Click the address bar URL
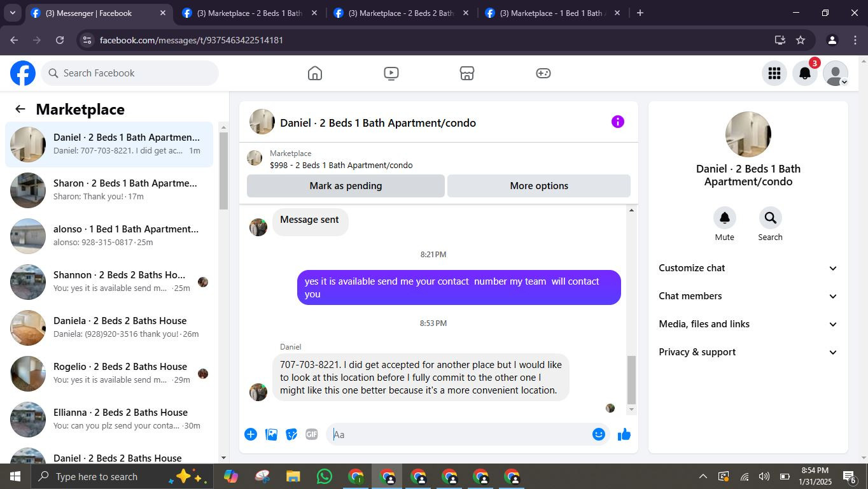Screen dimensions: 868x489 pos(192,40)
